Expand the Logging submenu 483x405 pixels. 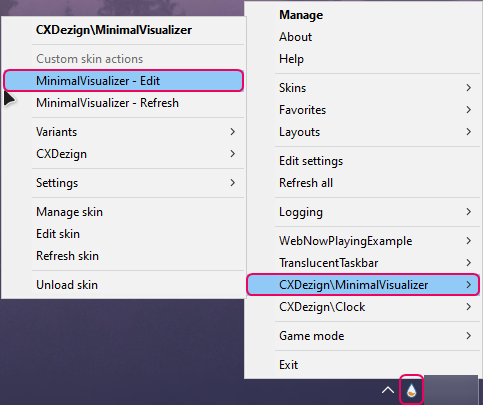pyautogui.click(x=363, y=212)
